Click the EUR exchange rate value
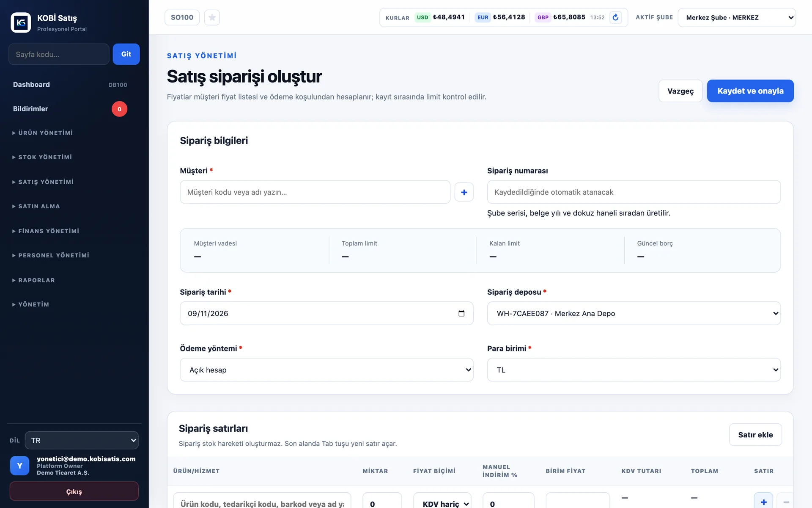 [509, 17]
